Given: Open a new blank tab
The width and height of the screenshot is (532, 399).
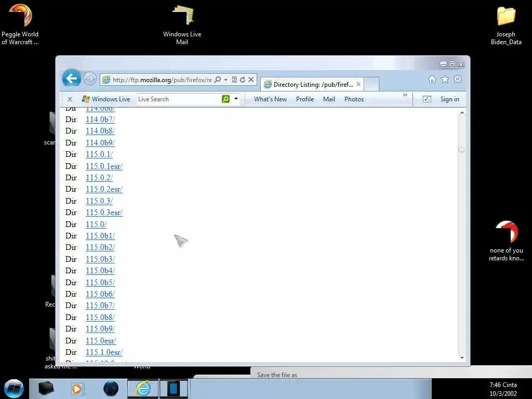Looking at the screenshot, I should coord(371,84).
